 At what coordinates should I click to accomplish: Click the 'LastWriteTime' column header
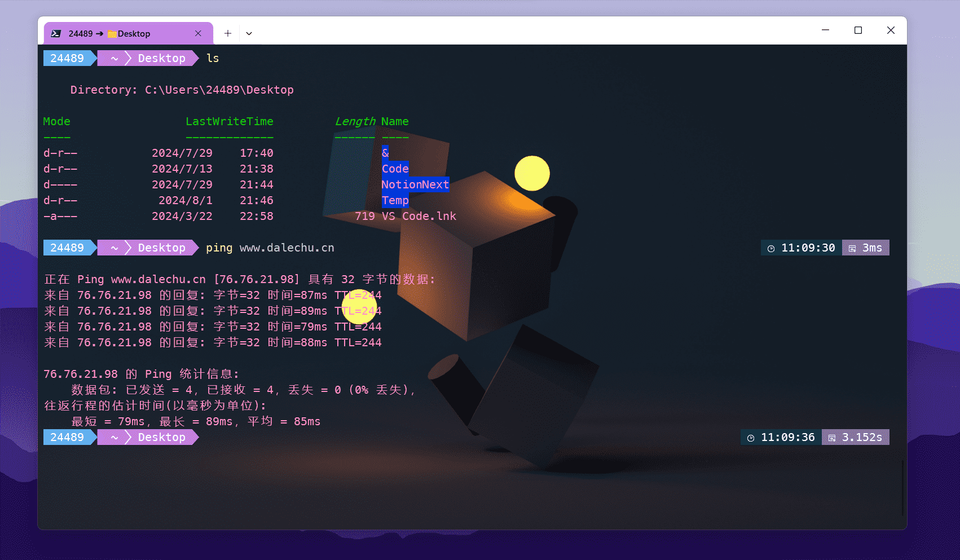tap(230, 121)
